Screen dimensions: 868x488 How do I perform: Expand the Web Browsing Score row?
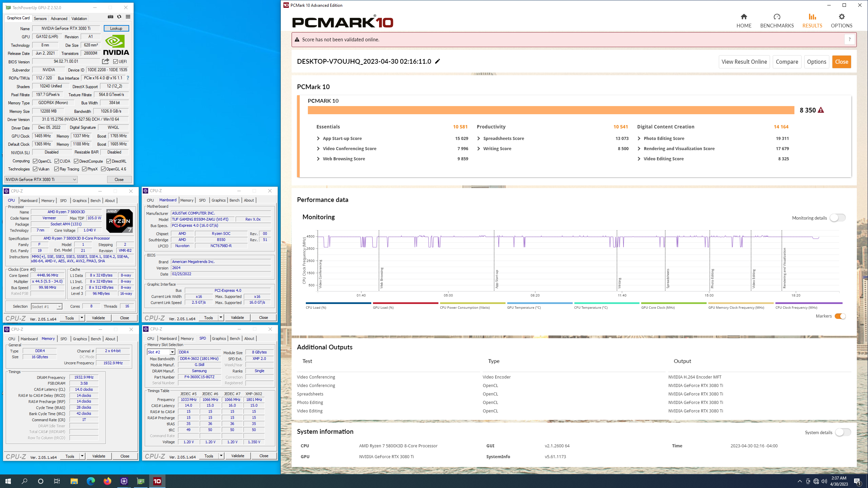[318, 159]
